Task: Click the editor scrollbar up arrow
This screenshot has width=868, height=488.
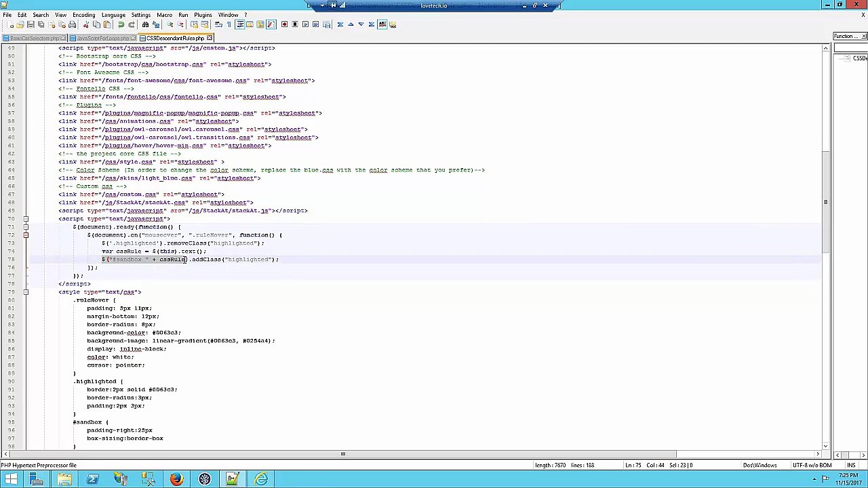Action: coord(825,48)
